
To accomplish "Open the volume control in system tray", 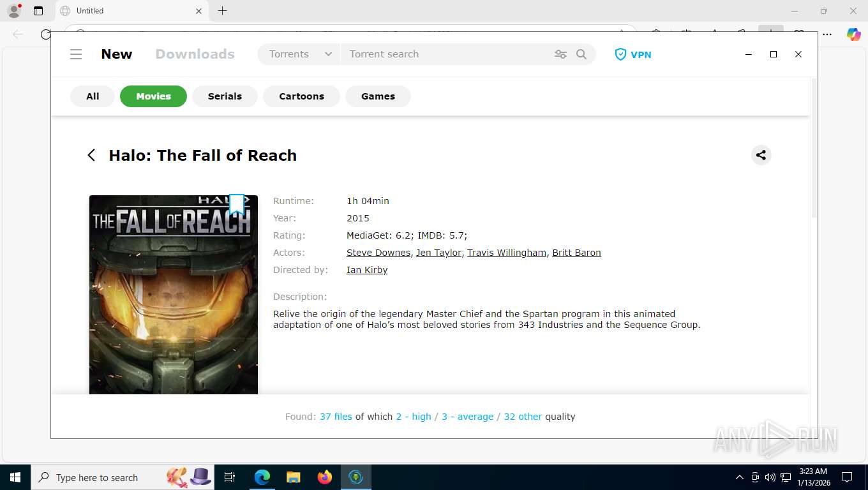I will pyautogui.click(x=770, y=477).
